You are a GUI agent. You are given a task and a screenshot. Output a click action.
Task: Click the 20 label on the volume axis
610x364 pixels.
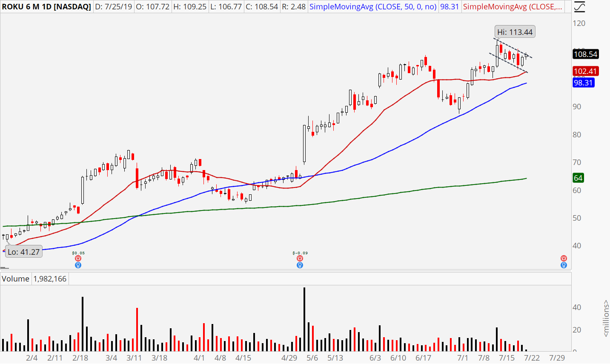pyautogui.click(x=577, y=330)
